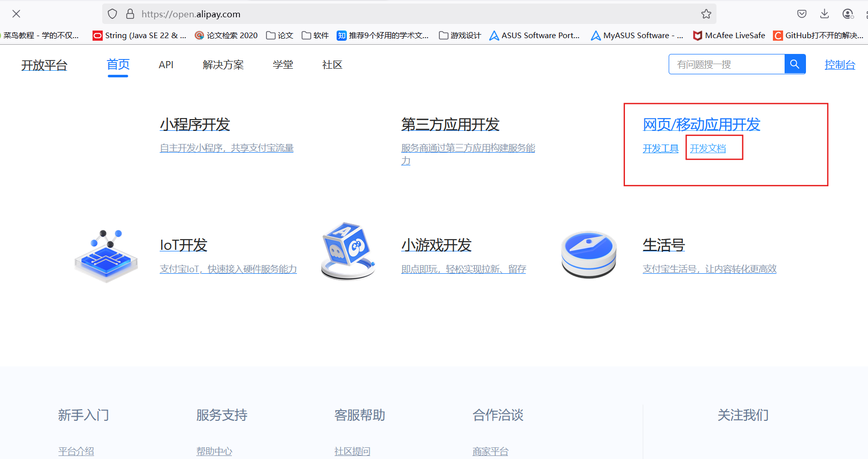
Task: Select the 首页 navigation tab
Action: coord(118,65)
